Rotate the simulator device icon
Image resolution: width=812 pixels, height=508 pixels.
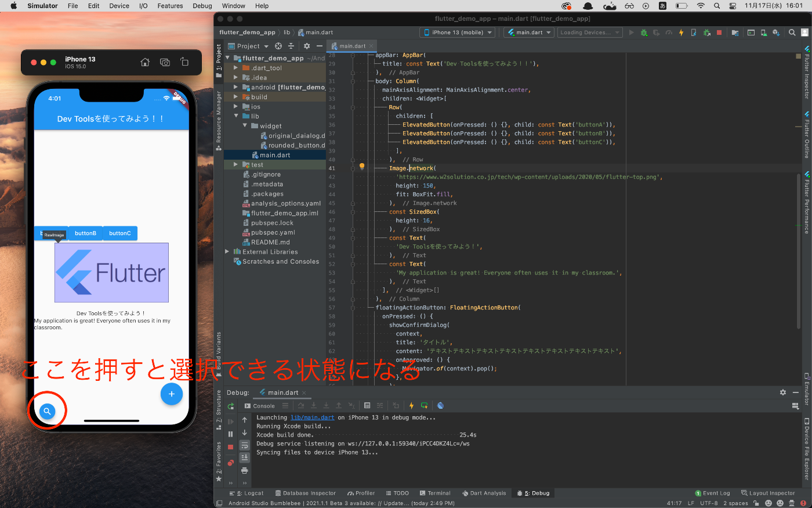click(184, 62)
